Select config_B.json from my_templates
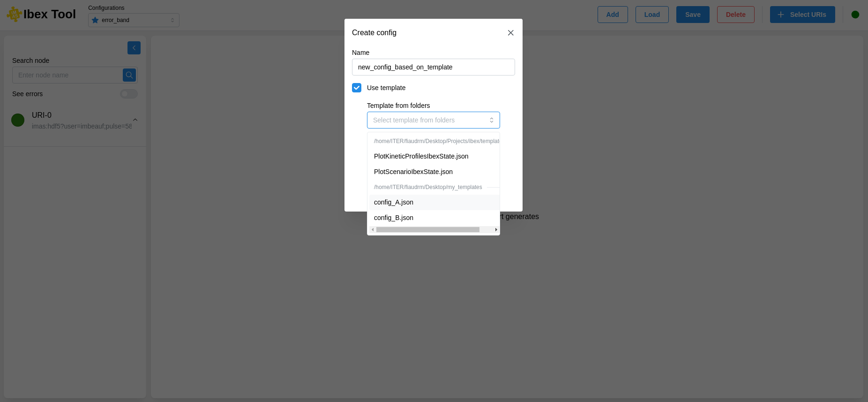This screenshot has height=402, width=868. (x=434, y=218)
